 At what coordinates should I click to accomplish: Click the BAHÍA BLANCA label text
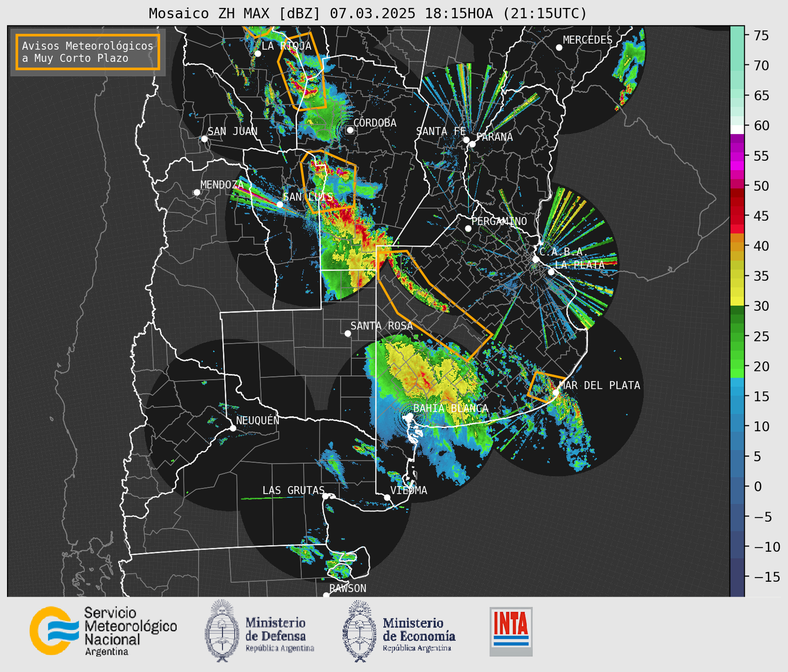[x=451, y=408]
